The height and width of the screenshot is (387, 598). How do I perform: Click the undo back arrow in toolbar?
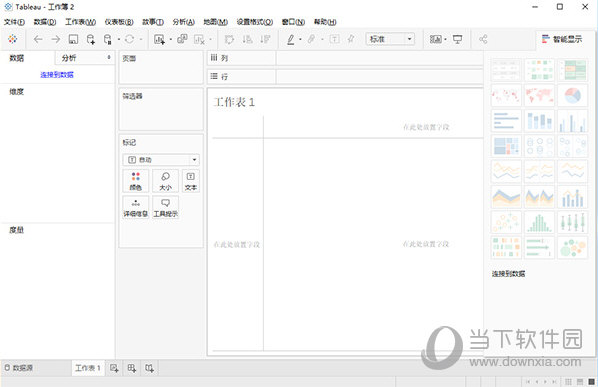point(38,39)
